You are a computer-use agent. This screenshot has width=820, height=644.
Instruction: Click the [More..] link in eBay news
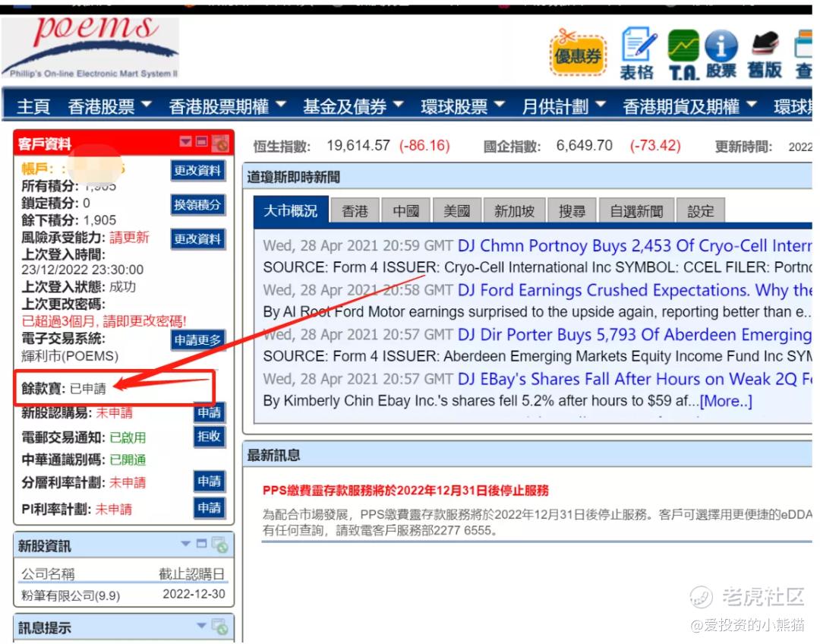(726, 401)
